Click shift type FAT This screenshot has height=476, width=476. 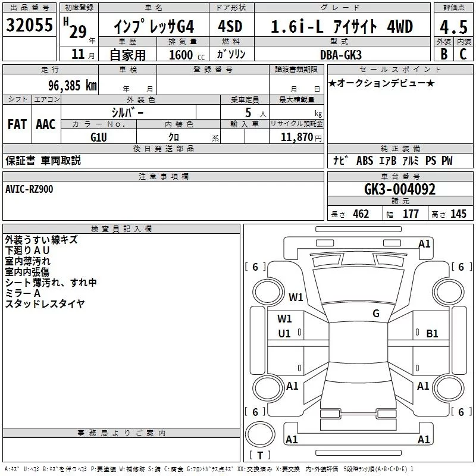pos(17,124)
